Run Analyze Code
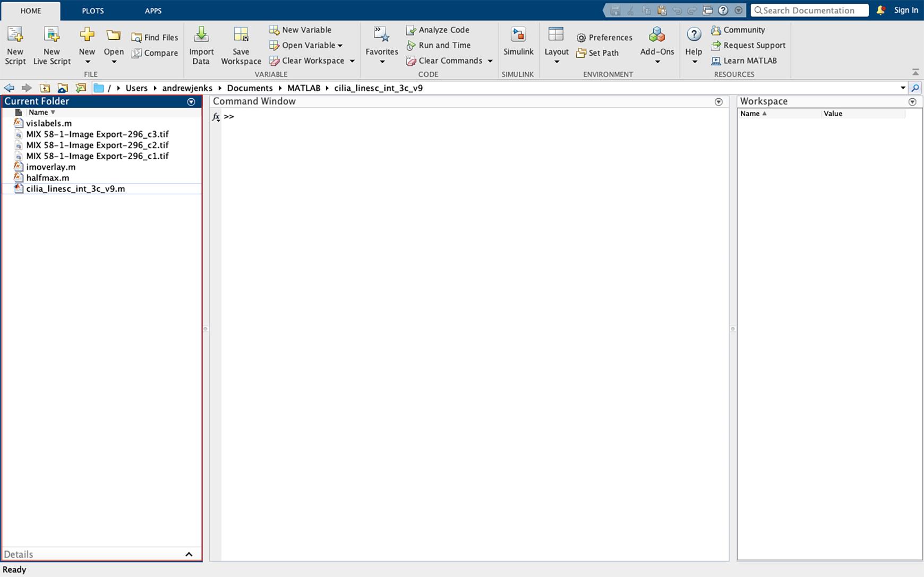 click(x=438, y=30)
